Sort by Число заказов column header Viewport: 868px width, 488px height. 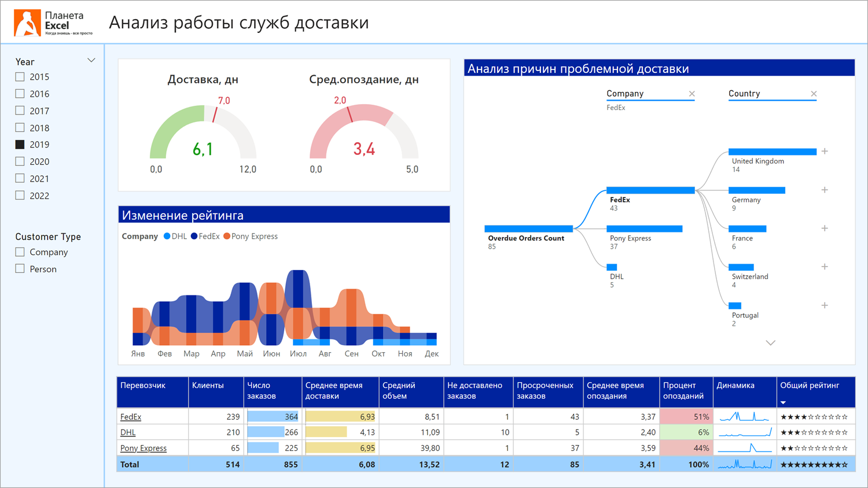273,392
